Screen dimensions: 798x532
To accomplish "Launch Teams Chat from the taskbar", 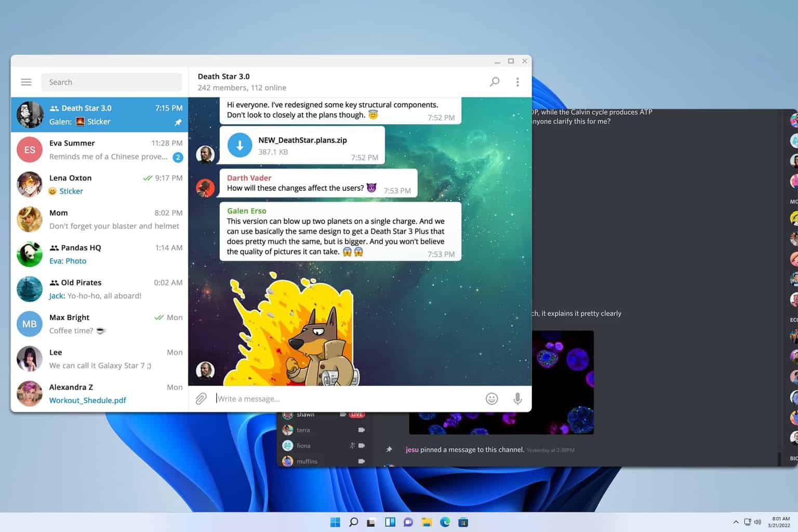I will 408,522.
